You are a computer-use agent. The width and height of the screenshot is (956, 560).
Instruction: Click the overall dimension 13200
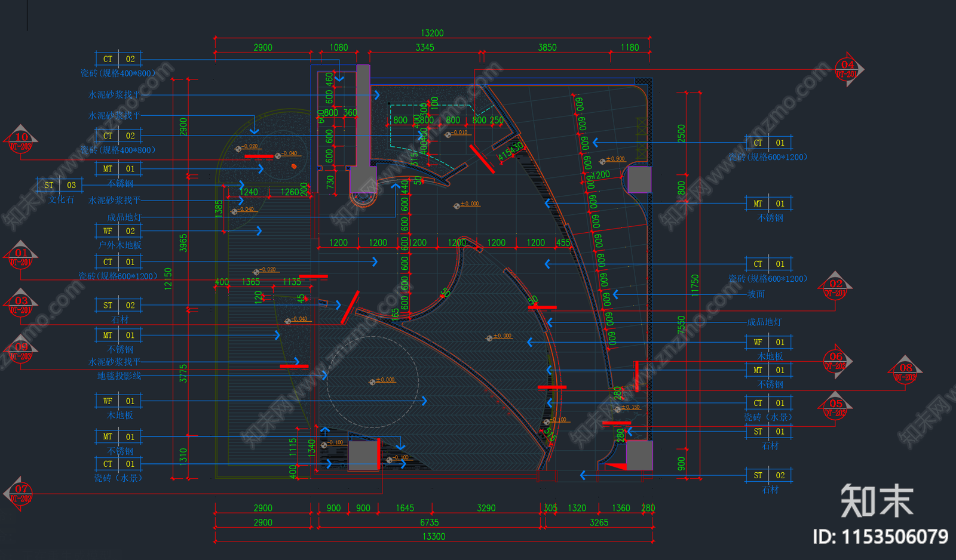point(432,33)
